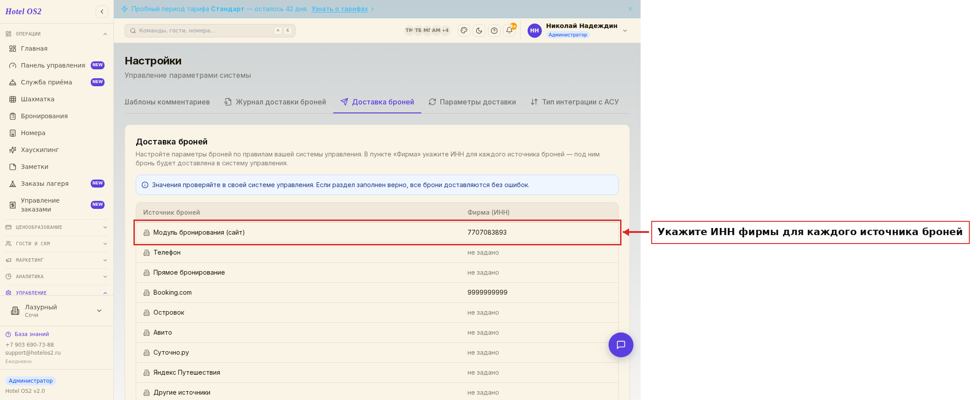Open the notifications bell
This screenshot has width=980, height=400.
tap(509, 31)
